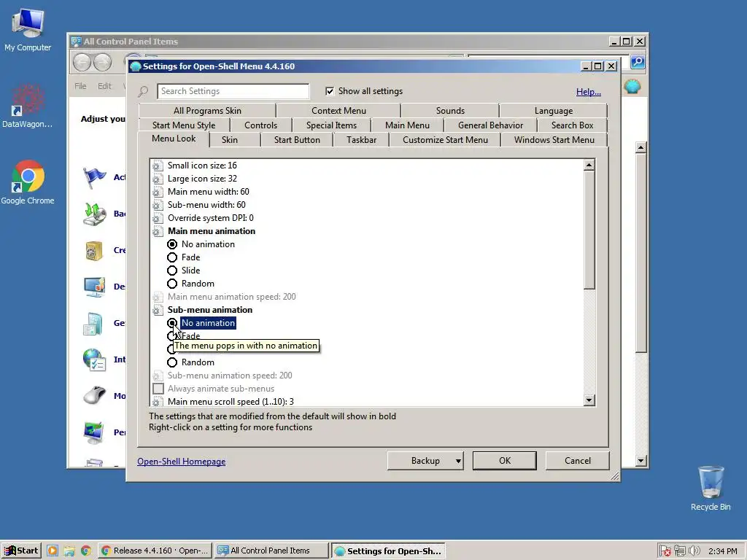This screenshot has width=747, height=560.
Task: Open the Customize Start Menu tab
Action: 445,139
